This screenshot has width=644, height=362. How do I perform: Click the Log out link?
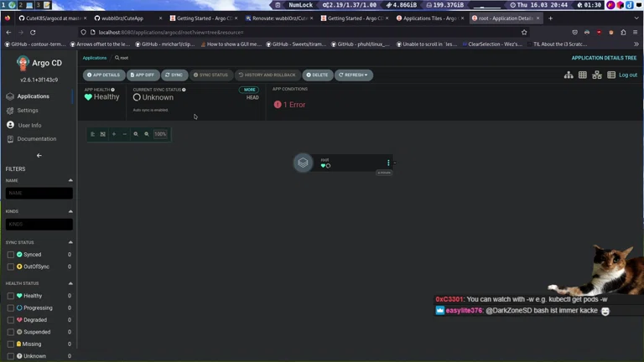click(628, 75)
